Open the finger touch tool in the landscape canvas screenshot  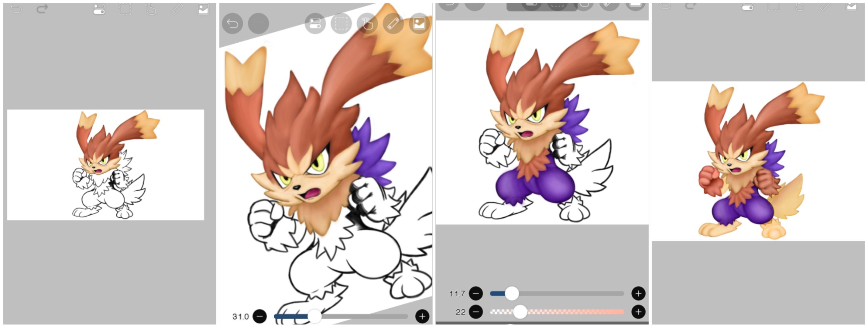tap(151, 9)
